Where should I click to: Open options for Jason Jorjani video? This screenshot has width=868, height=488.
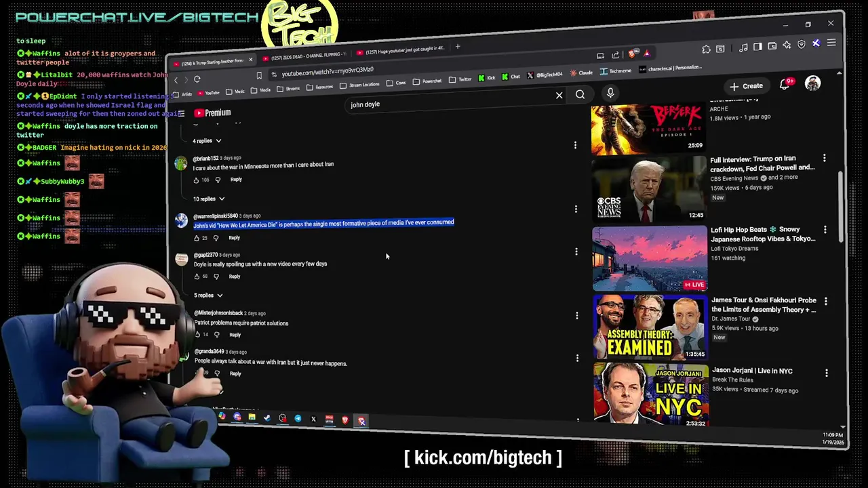(827, 373)
